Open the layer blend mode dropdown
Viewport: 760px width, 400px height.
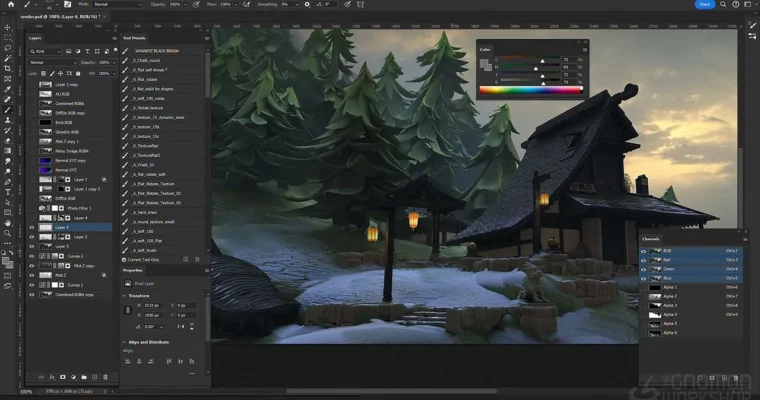53,63
